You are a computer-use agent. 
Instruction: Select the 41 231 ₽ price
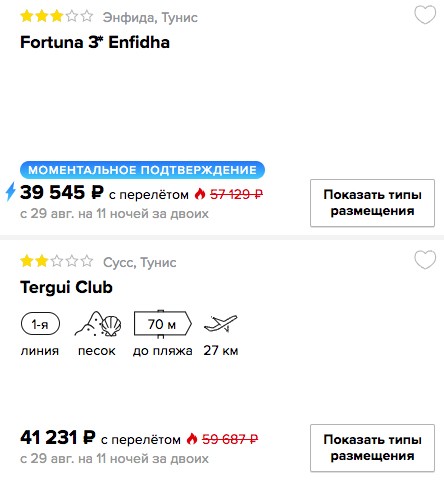coord(58,437)
